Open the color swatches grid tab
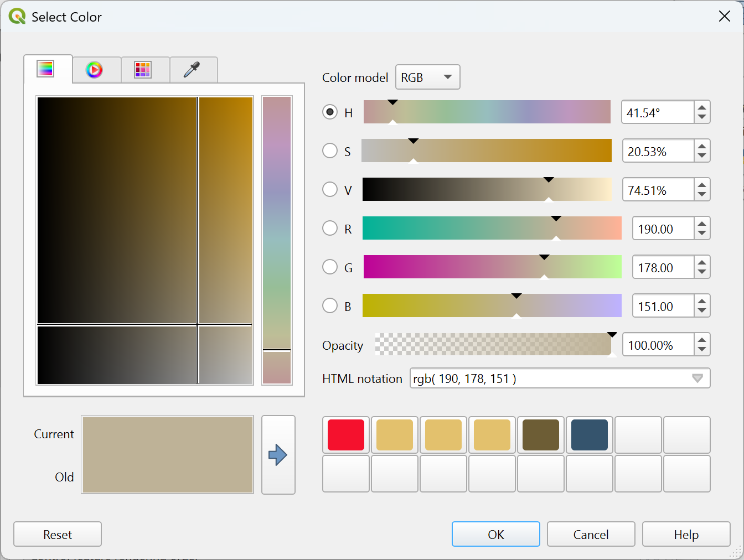 coord(143,70)
